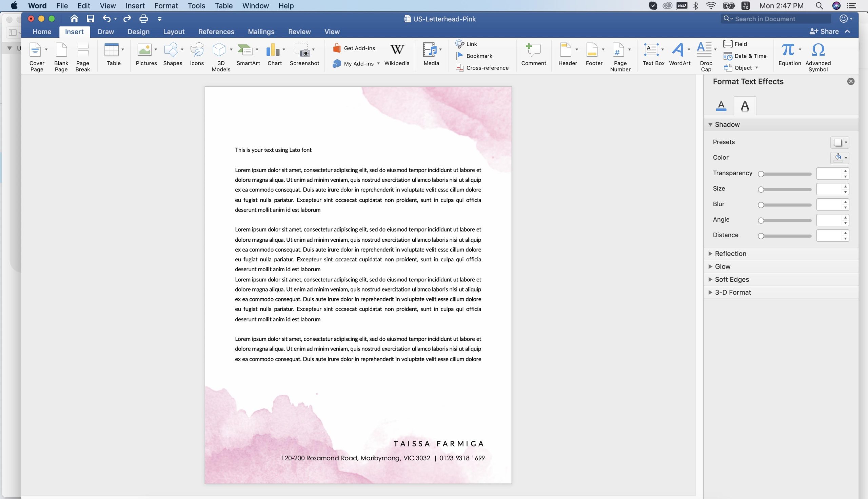
Task: Collapse the Shadow section
Action: pyautogui.click(x=710, y=124)
